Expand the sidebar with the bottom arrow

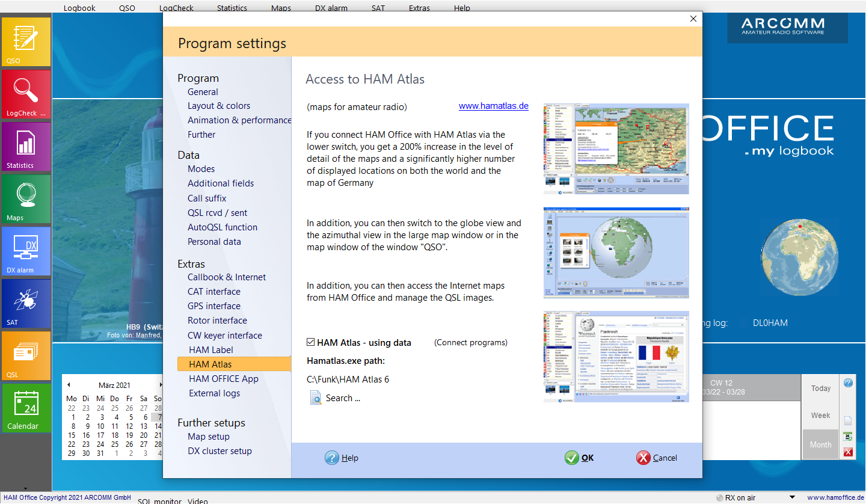coord(25,488)
